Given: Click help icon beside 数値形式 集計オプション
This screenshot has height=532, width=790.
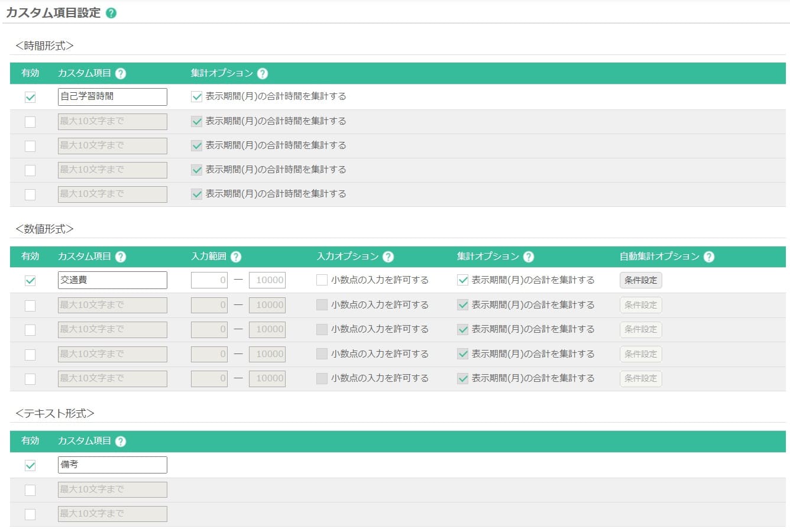Looking at the screenshot, I should click(529, 257).
